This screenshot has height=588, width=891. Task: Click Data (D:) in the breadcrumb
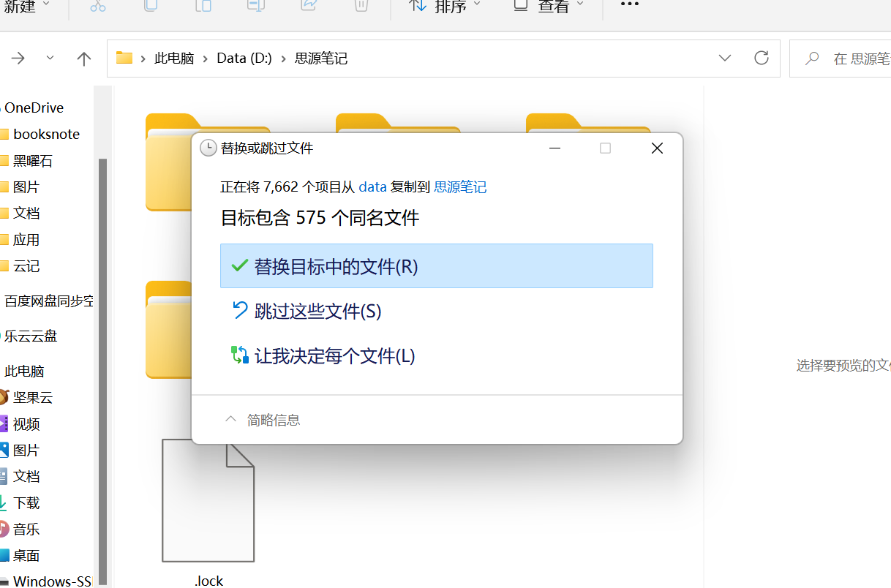244,59
